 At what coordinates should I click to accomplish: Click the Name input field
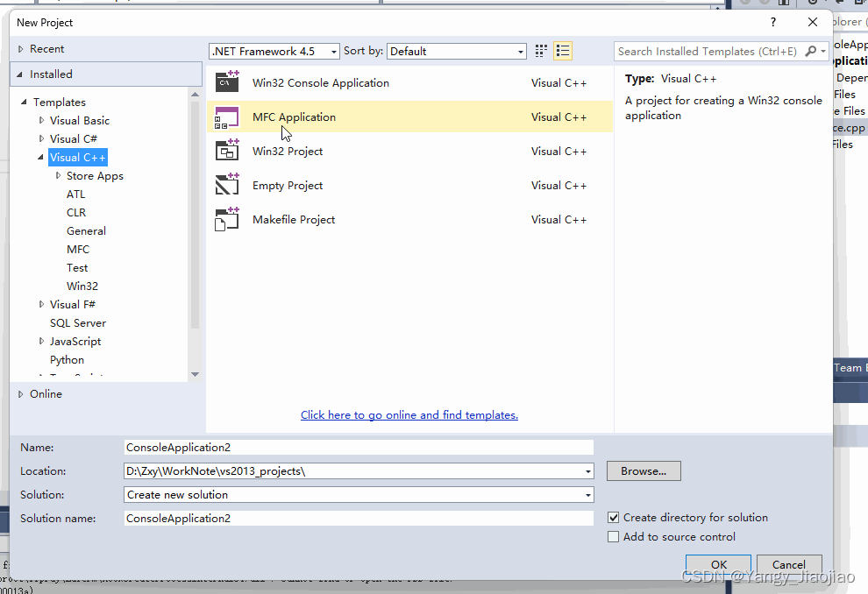coord(359,448)
